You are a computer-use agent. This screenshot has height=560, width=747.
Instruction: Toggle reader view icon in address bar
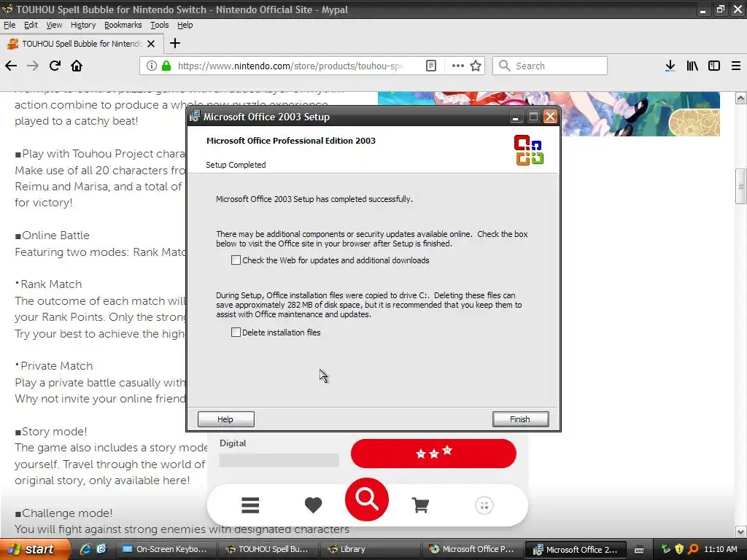tap(431, 66)
